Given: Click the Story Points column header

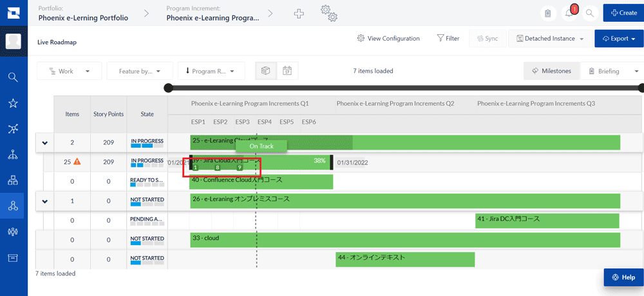Looking at the screenshot, I should (x=108, y=114).
